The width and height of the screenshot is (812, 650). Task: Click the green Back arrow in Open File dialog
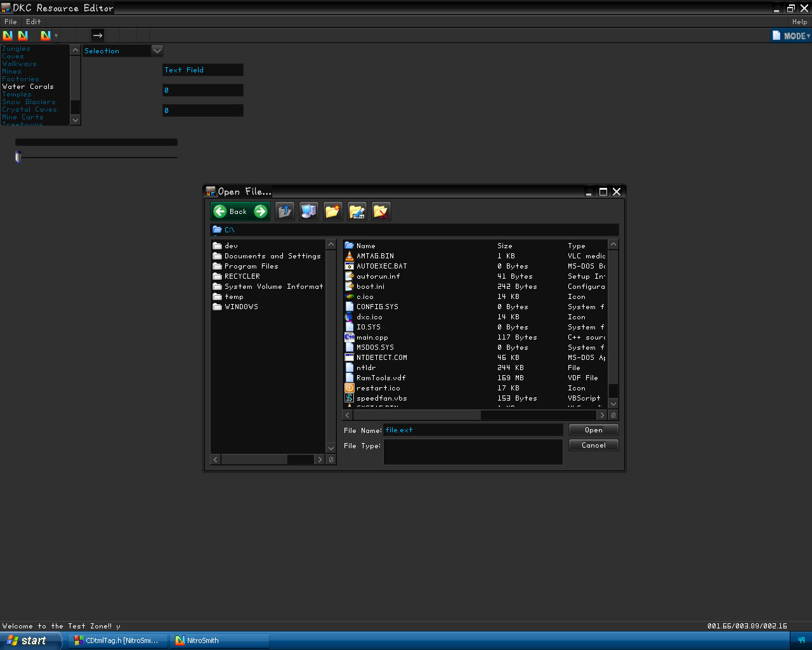click(220, 211)
